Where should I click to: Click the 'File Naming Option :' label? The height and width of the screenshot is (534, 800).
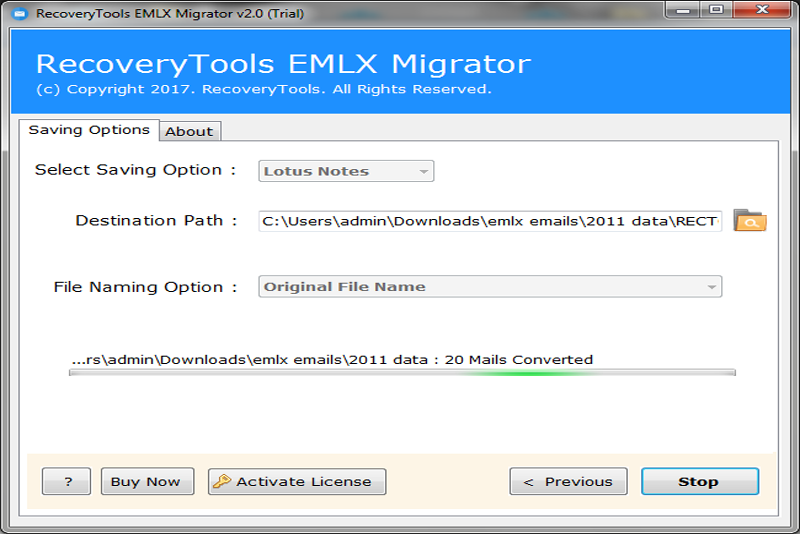pos(145,287)
